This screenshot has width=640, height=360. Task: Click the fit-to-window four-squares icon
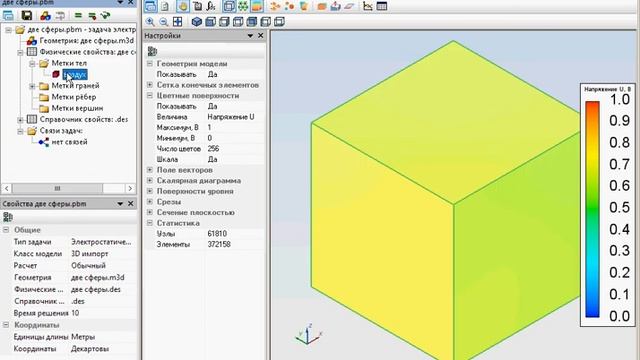pyautogui.click(x=178, y=22)
